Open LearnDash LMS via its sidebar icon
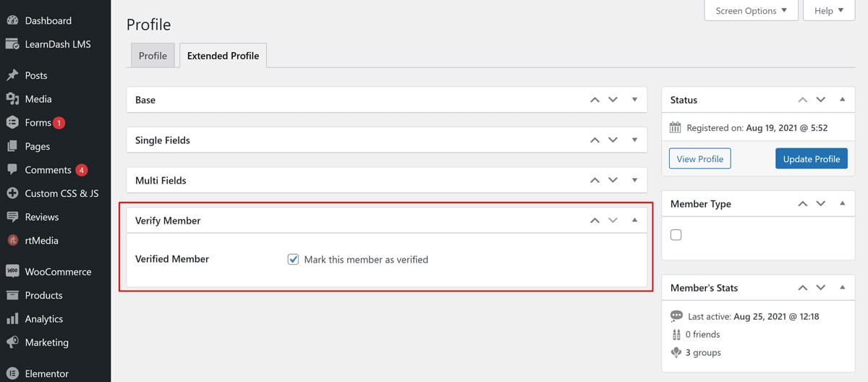Image resolution: width=868 pixels, height=382 pixels. (12, 44)
